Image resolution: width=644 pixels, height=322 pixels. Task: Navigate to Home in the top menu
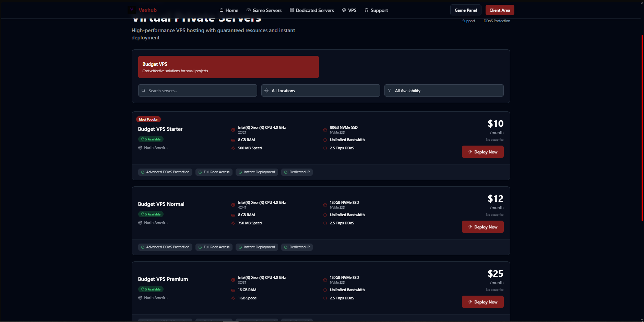coord(229,10)
